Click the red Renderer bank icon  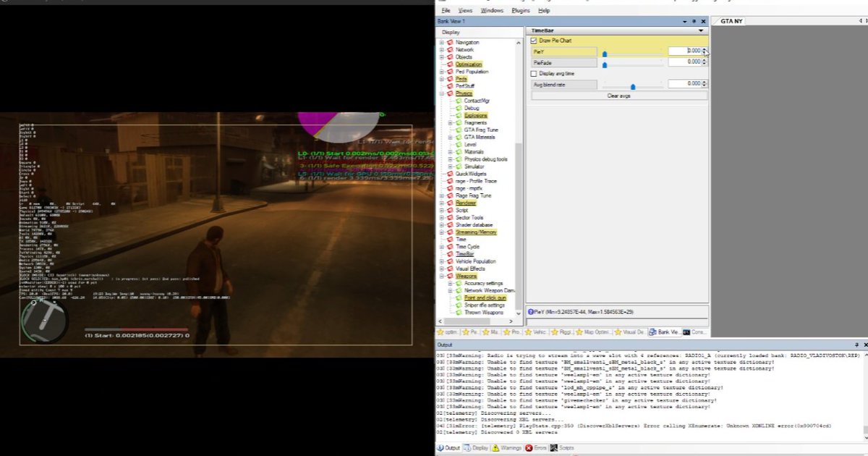tap(450, 203)
